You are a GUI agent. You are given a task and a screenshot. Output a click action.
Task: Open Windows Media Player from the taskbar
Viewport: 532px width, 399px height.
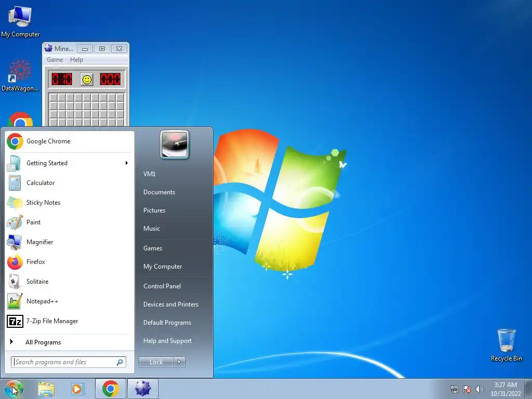[x=77, y=389]
